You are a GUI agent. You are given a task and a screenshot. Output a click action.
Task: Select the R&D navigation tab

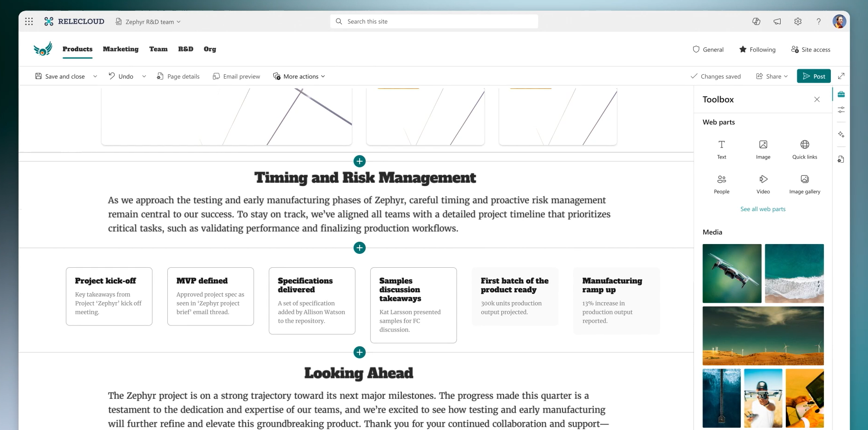(x=186, y=49)
